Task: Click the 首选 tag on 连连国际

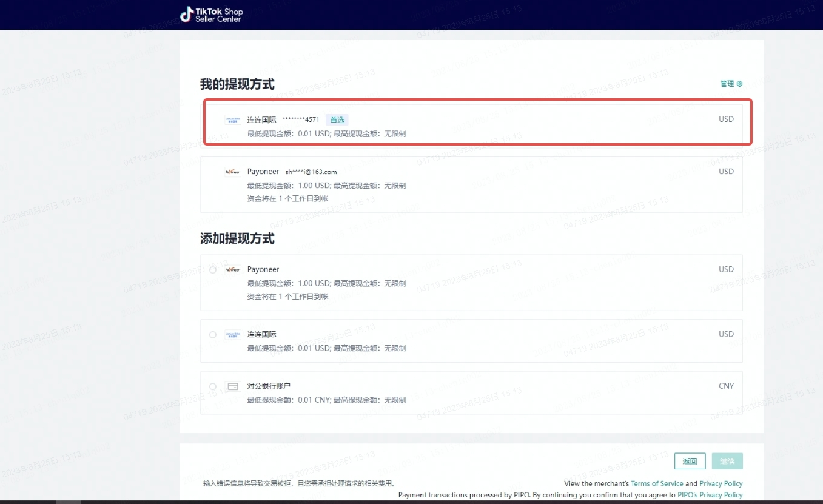Action: tap(337, 120)
